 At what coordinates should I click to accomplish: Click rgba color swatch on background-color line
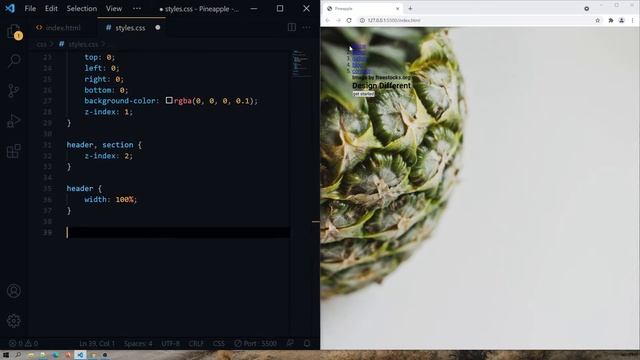click(x=169, y=100)
